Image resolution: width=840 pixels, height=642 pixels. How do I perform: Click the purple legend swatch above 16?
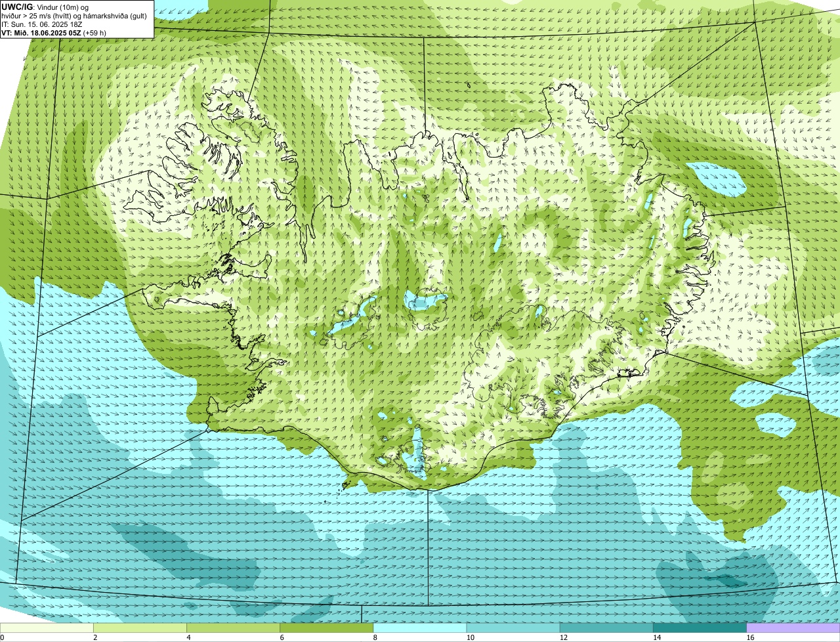793,628
